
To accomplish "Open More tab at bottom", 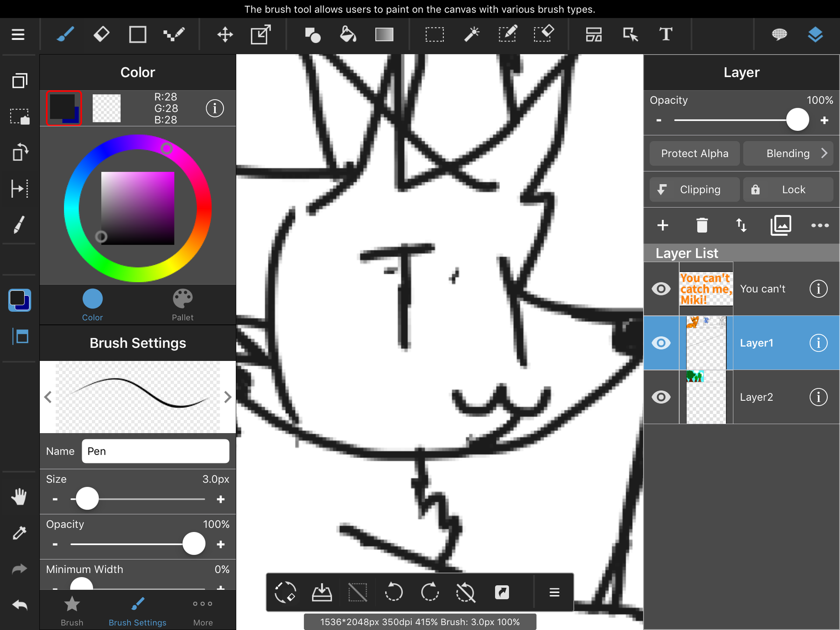I will pyautogui.click(x=203, y=611).
